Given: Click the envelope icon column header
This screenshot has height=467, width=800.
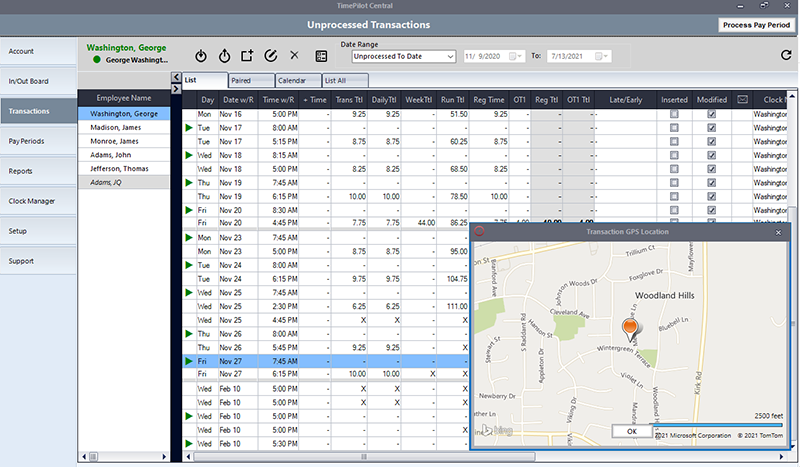Looking at the screenshot, I should (x=743, y=100).
